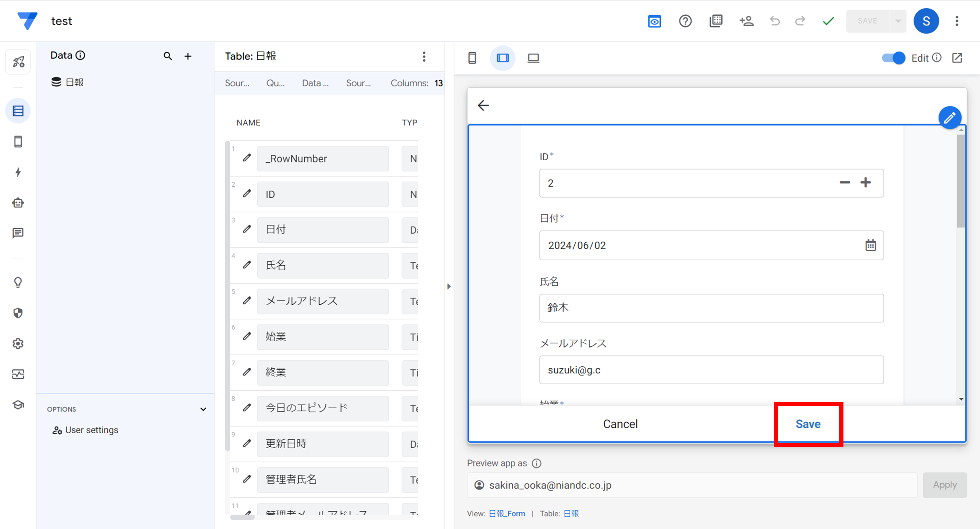Screen dimensions: 980x529
Task: Open the Intelligence lightbulb icon
Action: pyautogui.click(x=18, y=282)
